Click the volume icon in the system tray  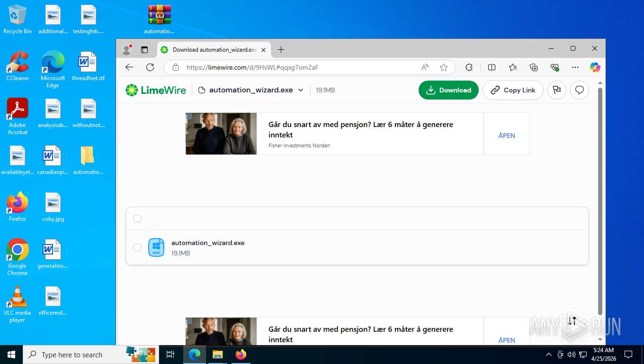(572, 355)
